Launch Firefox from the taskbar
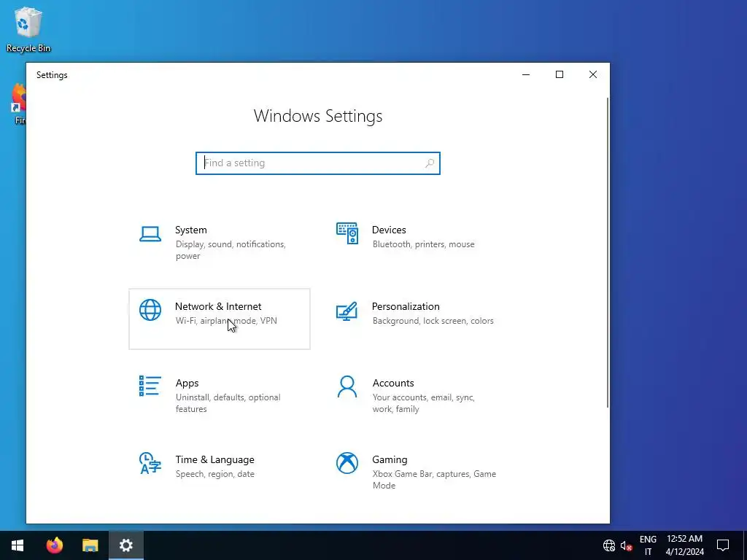 (54, 545)
